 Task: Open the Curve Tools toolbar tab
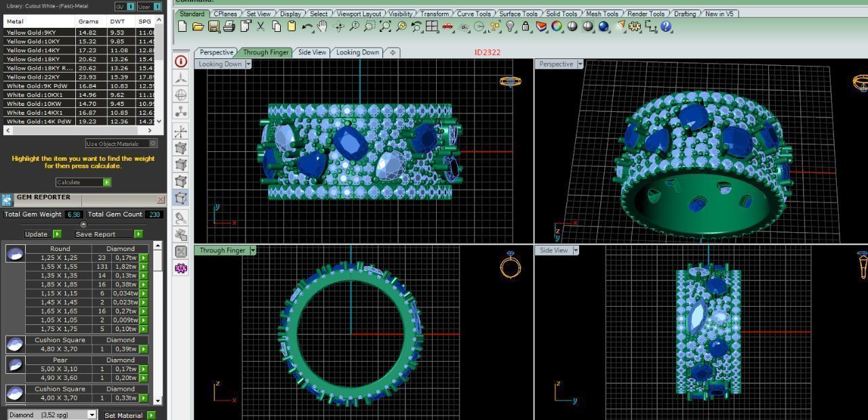[474, 14]
